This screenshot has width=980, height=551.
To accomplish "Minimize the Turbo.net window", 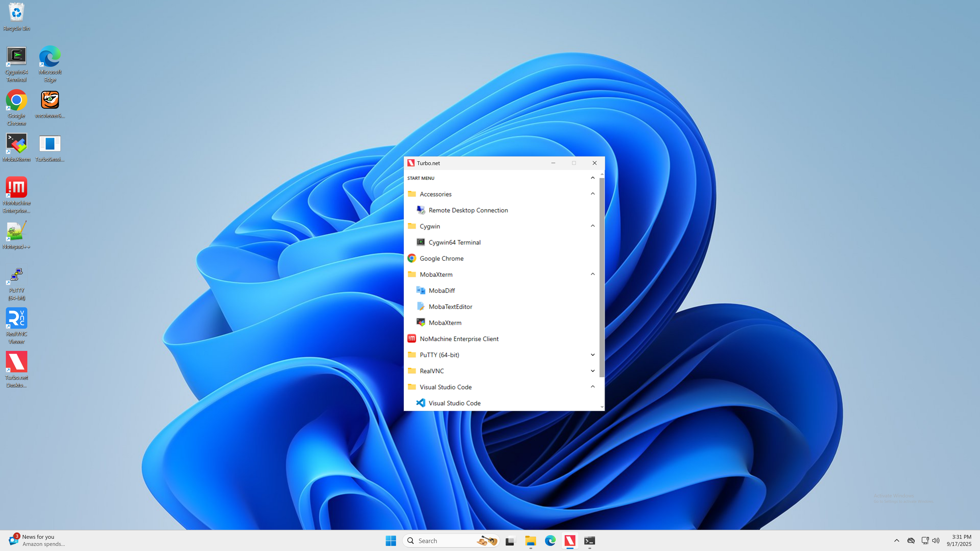I will [x=553, y=163].
